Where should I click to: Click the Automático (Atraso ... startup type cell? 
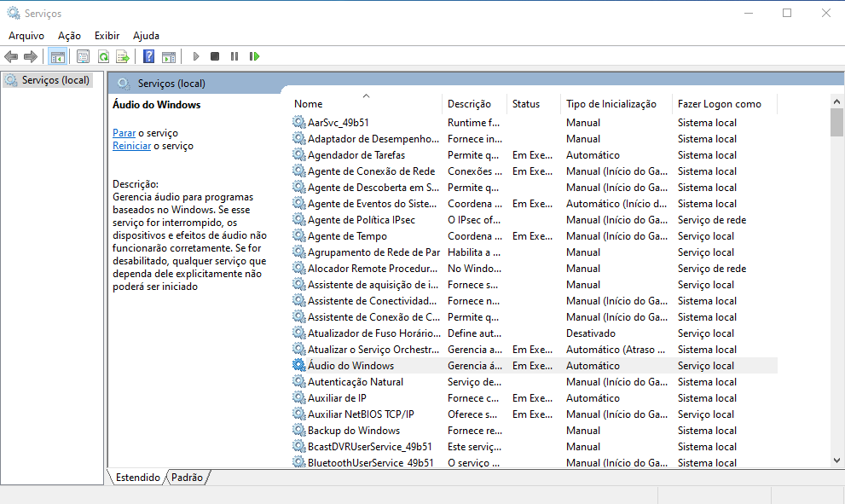click(x=616, y=350)
